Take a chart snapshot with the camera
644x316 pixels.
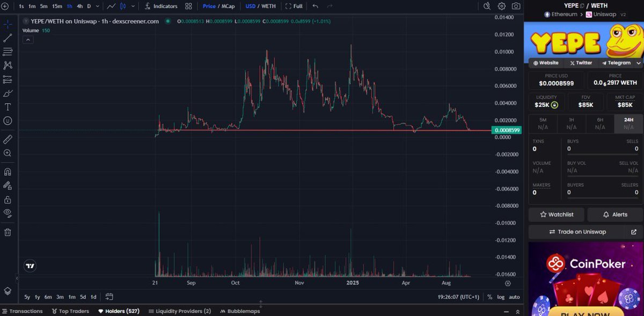click(516, 6)
